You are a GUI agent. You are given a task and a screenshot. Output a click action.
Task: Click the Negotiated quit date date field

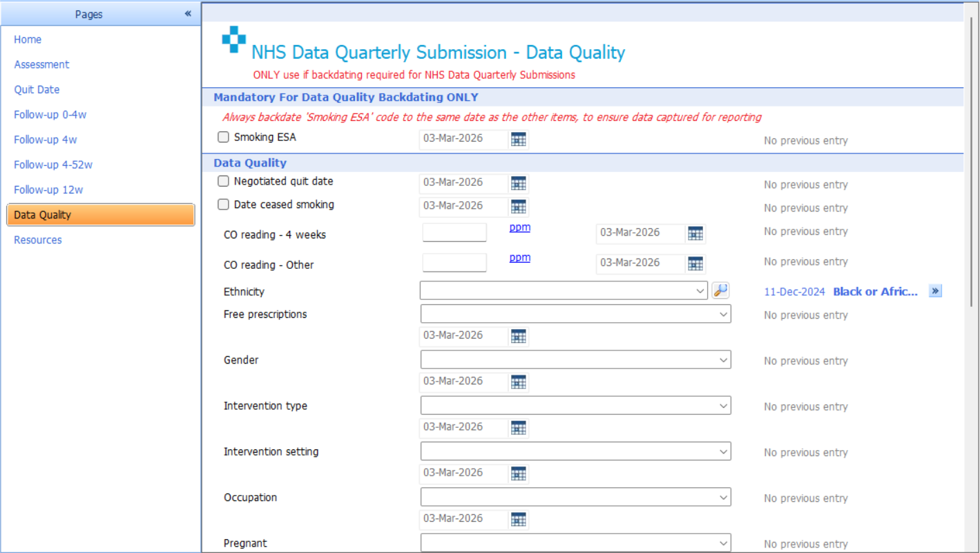point(464,182)
